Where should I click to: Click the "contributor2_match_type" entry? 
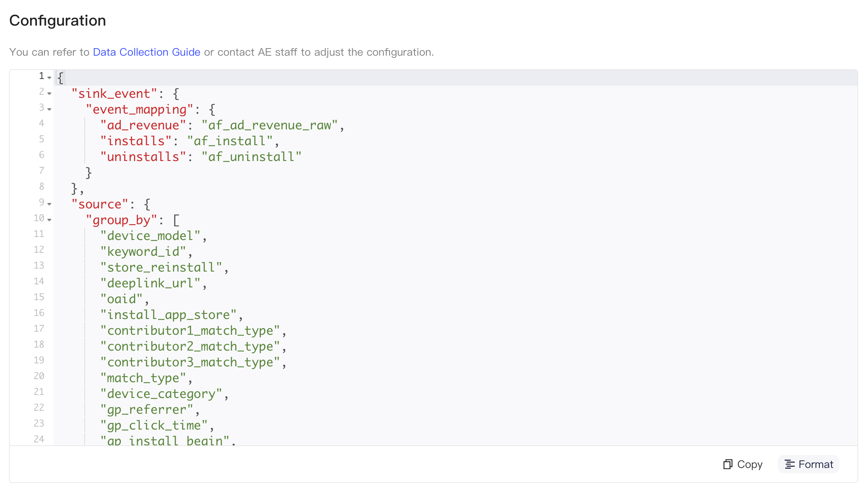pos(190,346)
